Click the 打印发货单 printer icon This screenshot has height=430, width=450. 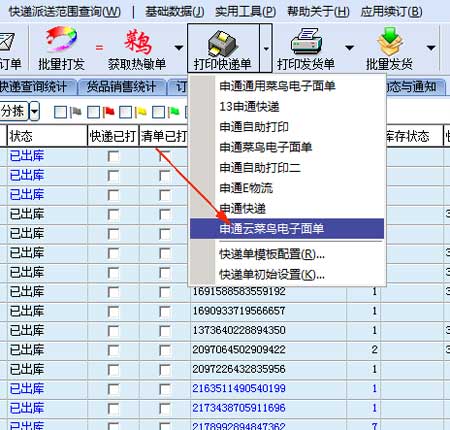pos(306,41)
